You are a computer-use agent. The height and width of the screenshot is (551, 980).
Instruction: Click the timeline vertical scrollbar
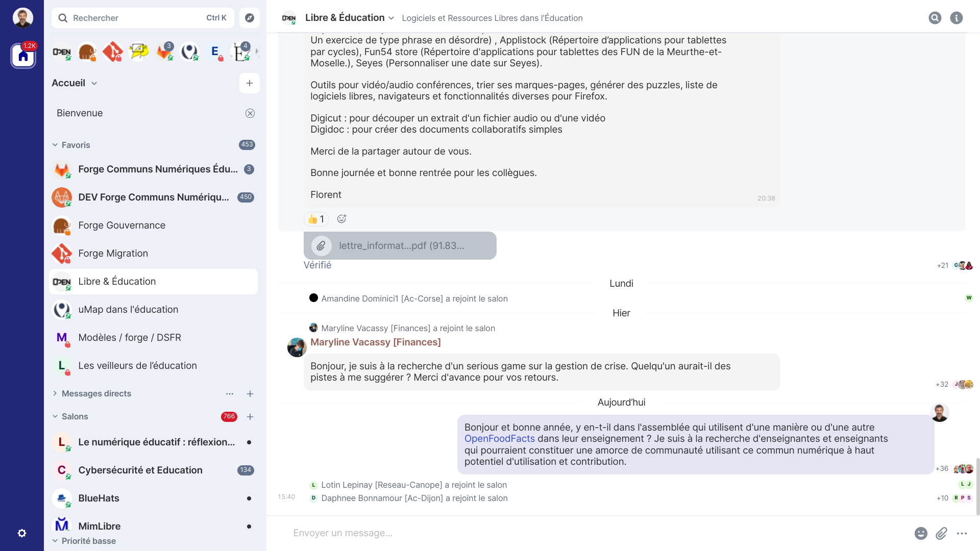pyautogui.click(x=977, y=487)
